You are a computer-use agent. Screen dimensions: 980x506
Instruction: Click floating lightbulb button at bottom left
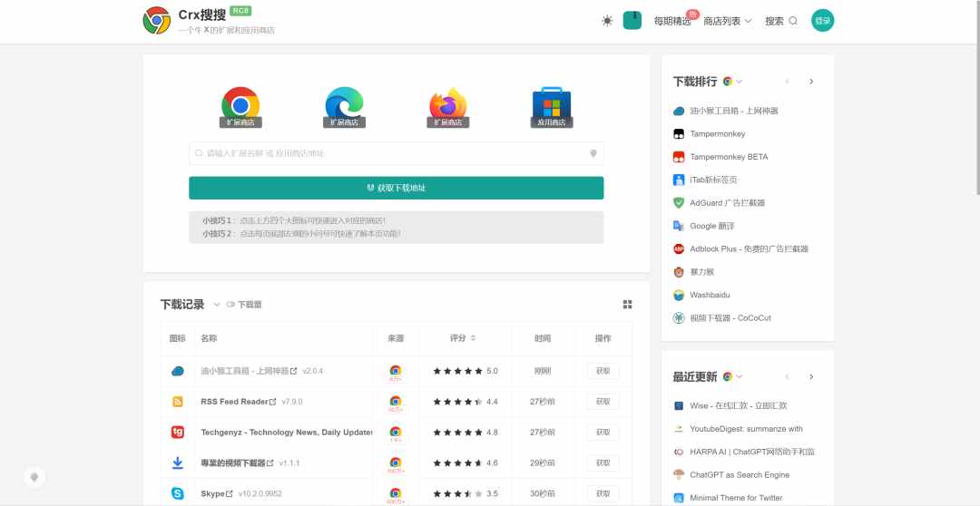(34, 477)
